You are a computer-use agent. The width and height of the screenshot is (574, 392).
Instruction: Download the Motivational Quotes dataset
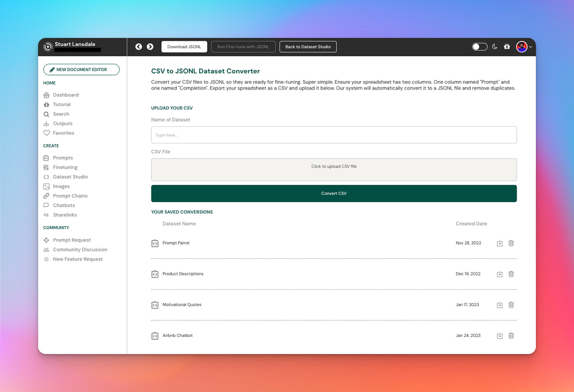click(x=500, y=305)
